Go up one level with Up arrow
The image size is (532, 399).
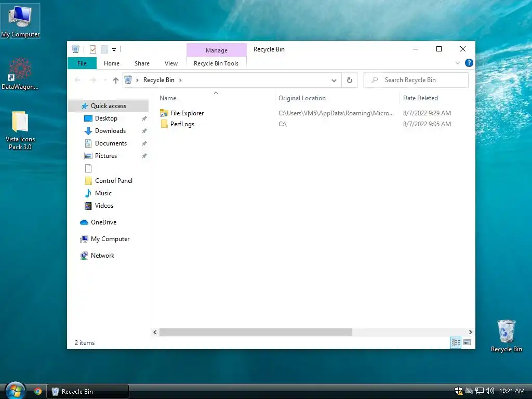click(116, 80)
